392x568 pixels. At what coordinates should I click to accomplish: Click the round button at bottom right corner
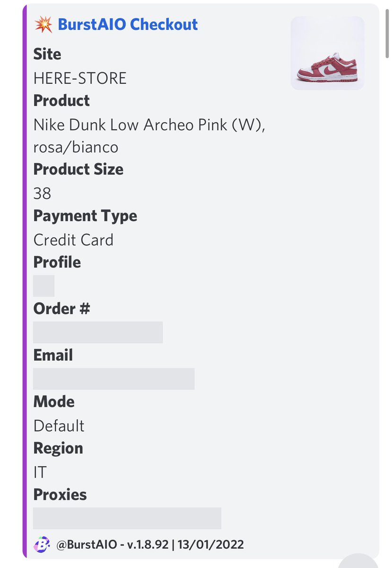[x=359, y=560]
